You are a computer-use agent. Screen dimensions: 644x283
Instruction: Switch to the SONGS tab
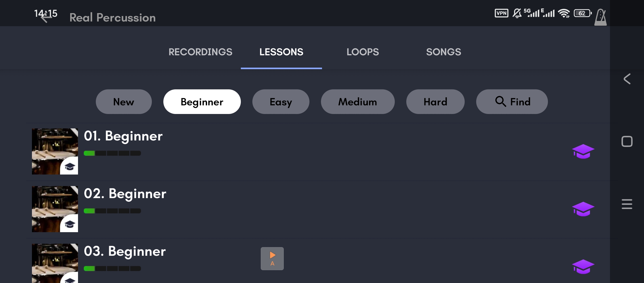click(x=443, y=52)
